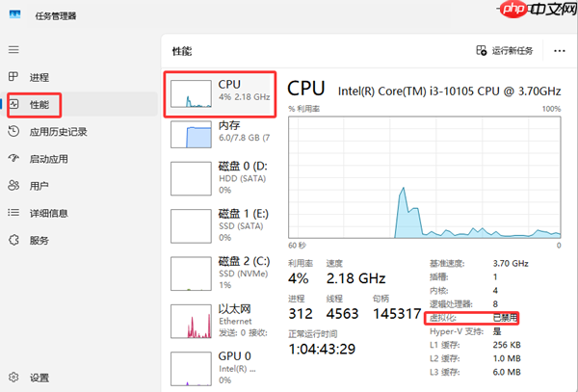
Task: Click the 服务 puzzle-gear icon
Action: [13, 240]
